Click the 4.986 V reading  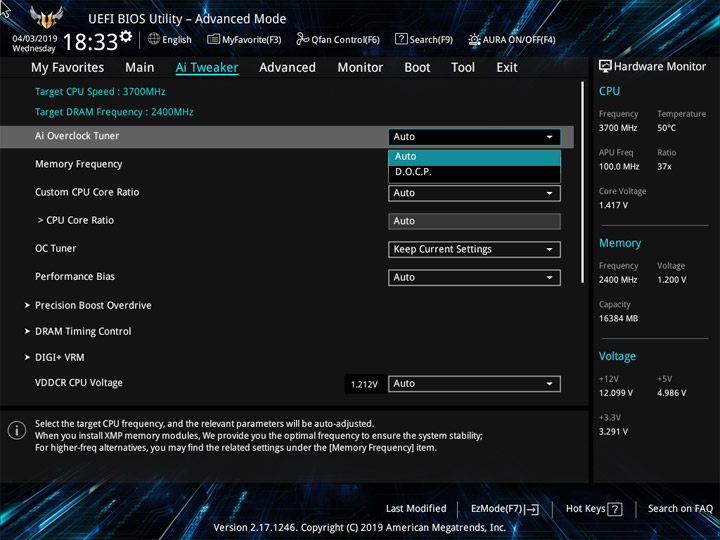point(671,393)
